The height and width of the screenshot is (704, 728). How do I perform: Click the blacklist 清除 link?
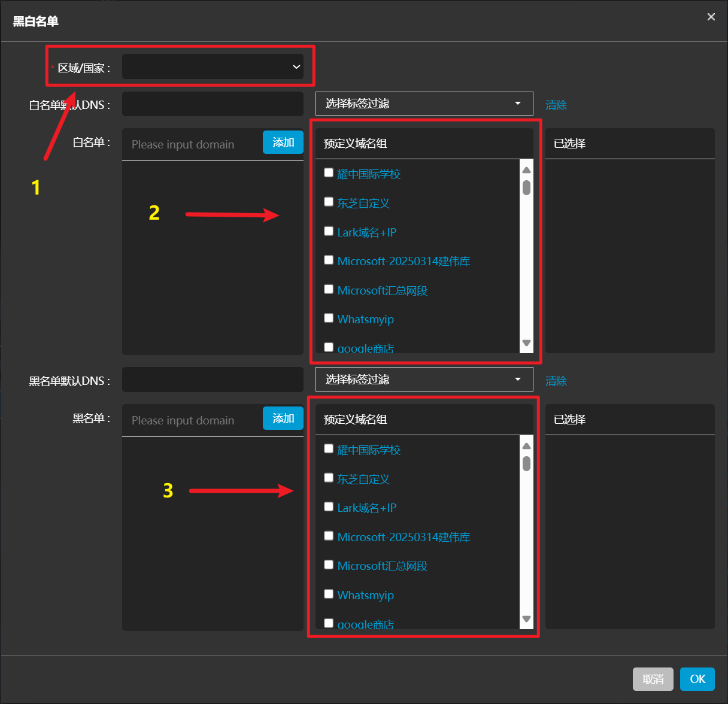pos(556,381)
